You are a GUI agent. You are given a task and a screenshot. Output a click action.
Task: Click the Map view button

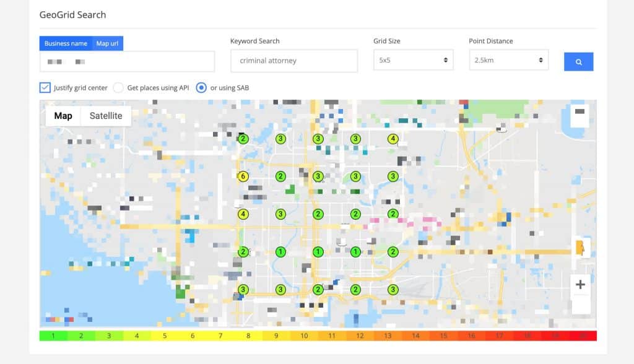pos(63,116)
